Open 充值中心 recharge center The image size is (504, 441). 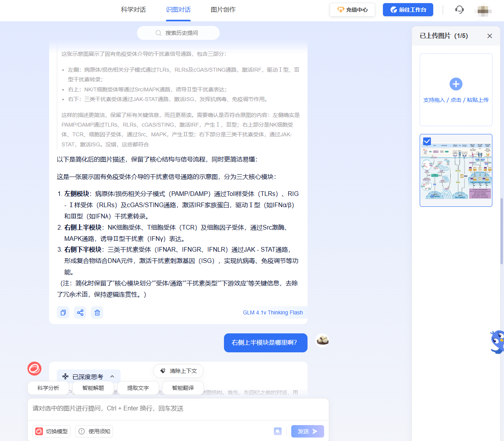coord(352,10)
